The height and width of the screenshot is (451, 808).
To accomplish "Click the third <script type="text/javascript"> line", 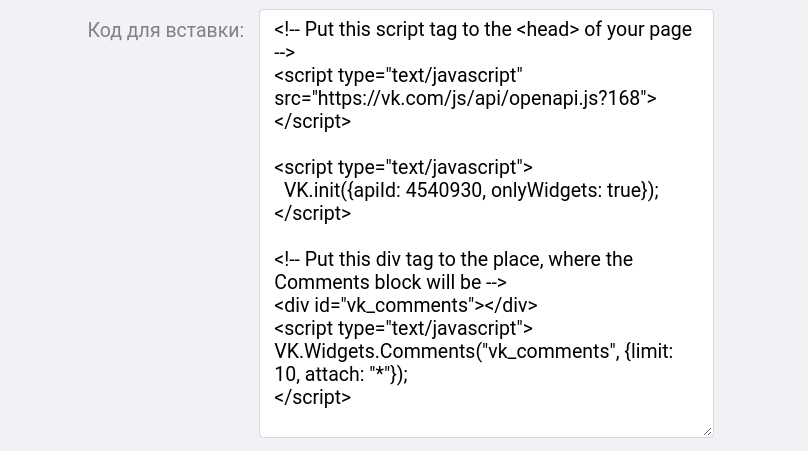I will 403,328.
